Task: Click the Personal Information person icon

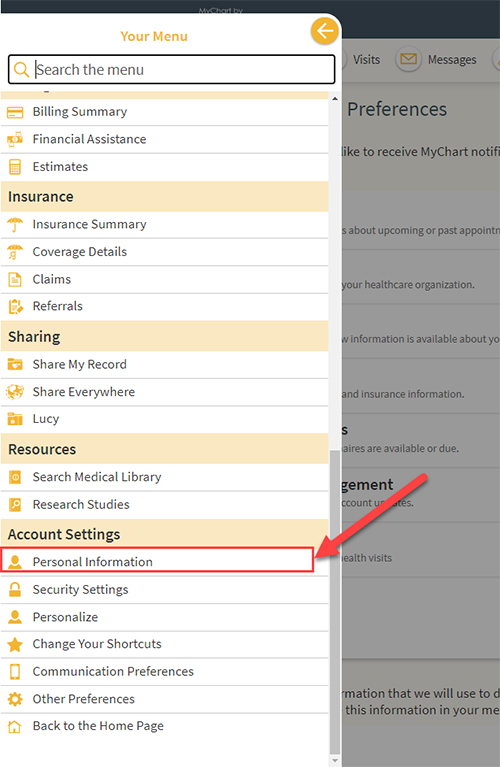Action: [x=15, y=562]
